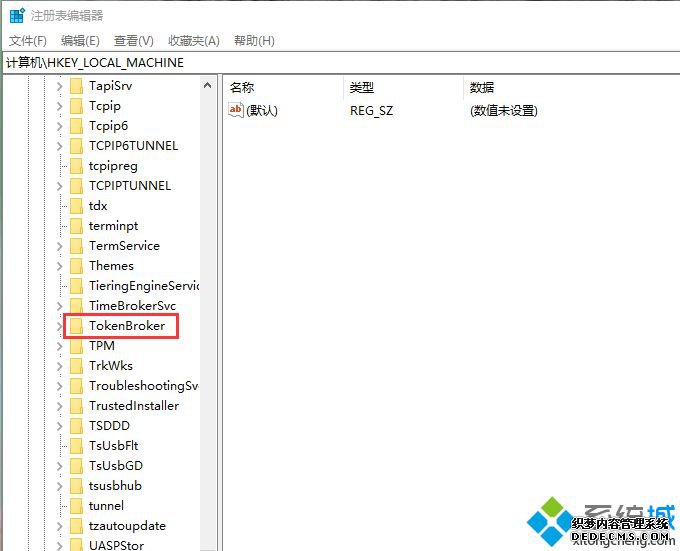This screenshot has height=551, width=680.
Task: Click the Themes folder icon
Action: [x=76, y=266]
